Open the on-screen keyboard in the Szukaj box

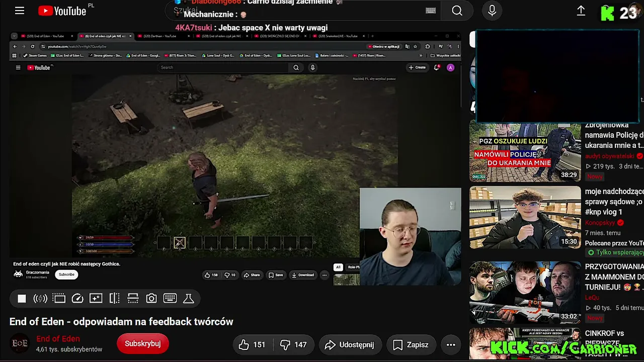tap(431, 11)
